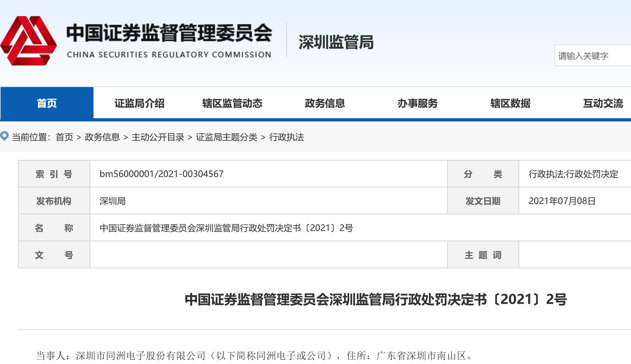Click the 深圳监管局 header text
Screen dimensions: 631x364
[x=336, y=42]
